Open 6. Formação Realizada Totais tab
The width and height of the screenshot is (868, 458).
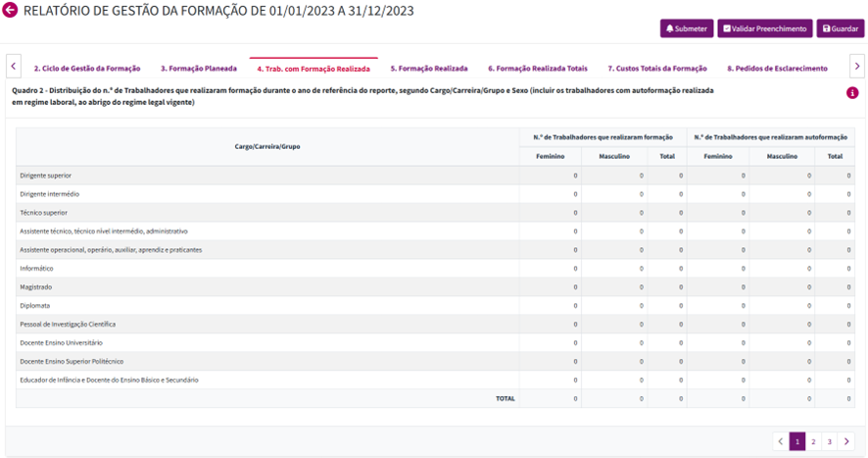point(538,69)
